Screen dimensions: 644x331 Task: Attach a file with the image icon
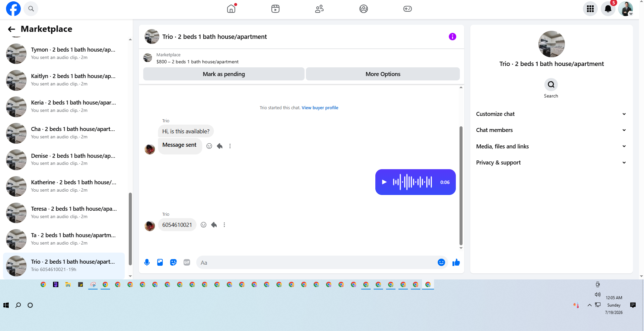[160, 262]
